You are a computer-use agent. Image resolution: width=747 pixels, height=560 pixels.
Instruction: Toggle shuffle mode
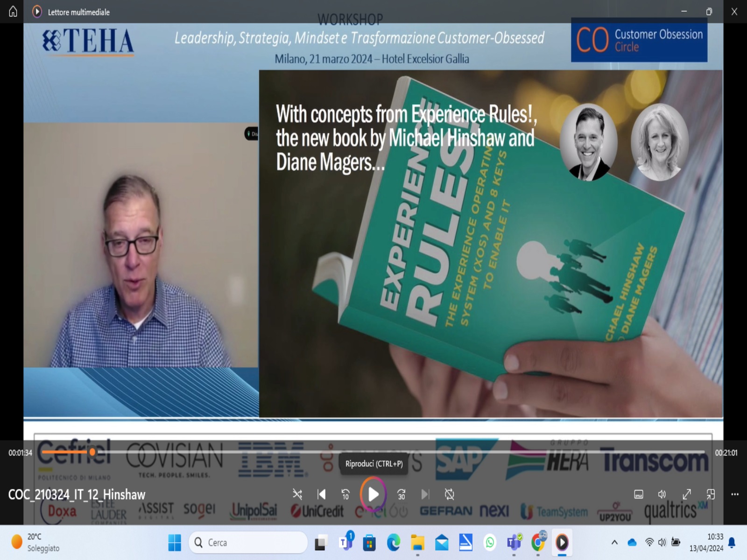tap(297, 494)
